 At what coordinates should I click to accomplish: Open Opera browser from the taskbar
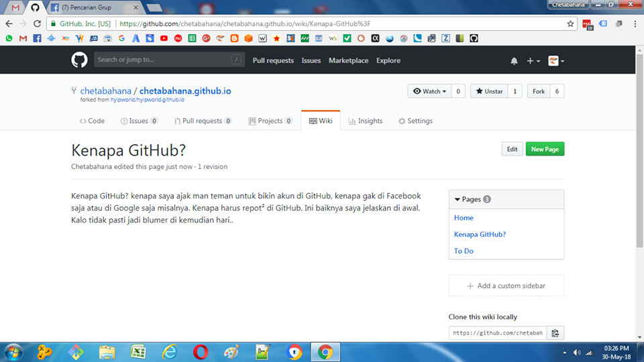(201, 352)
